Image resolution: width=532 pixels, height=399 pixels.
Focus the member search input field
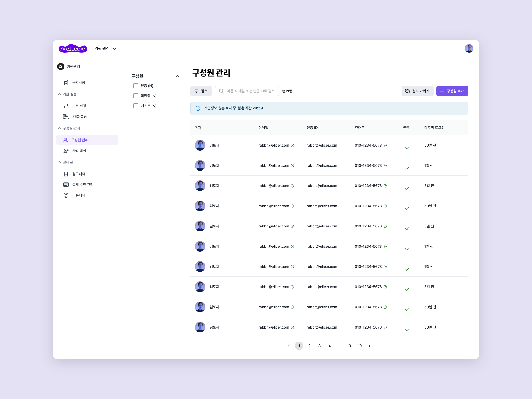coord(247,91)
